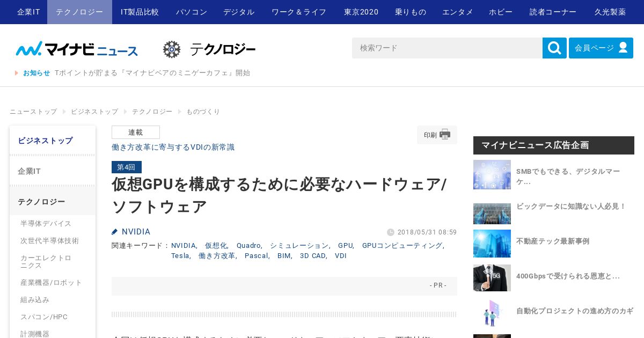The width and height of the screenshot is (644, 338).
Task: Click the article posting time 2018/05/31 08:59
Action: pyautogui.click(x=427, y=232)
